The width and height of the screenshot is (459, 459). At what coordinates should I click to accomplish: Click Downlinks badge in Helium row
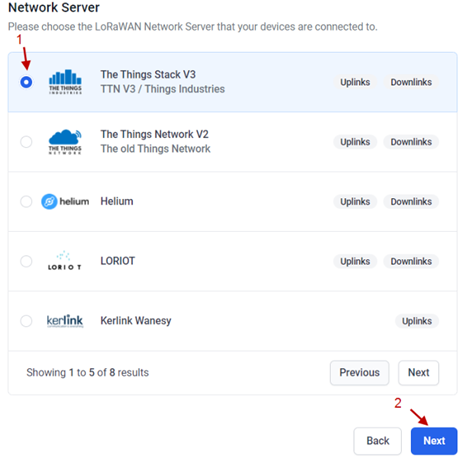tap(411, 202)
